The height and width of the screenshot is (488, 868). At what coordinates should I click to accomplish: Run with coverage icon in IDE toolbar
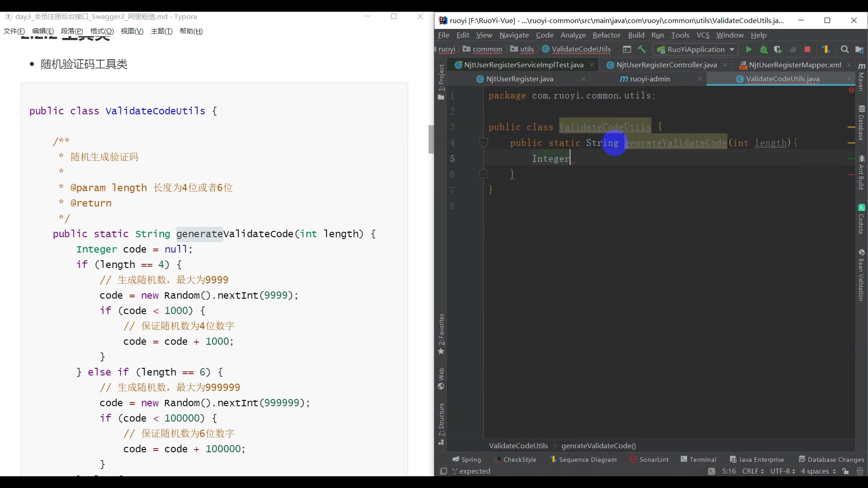coord(778,50)
